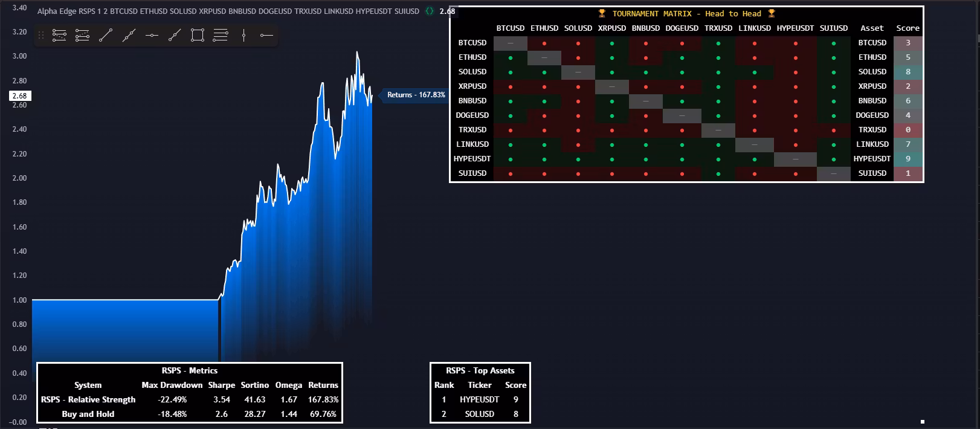Screen dimensions: 980x429
Task: Select the Vertical line tool
Action: tap(243, 36)
